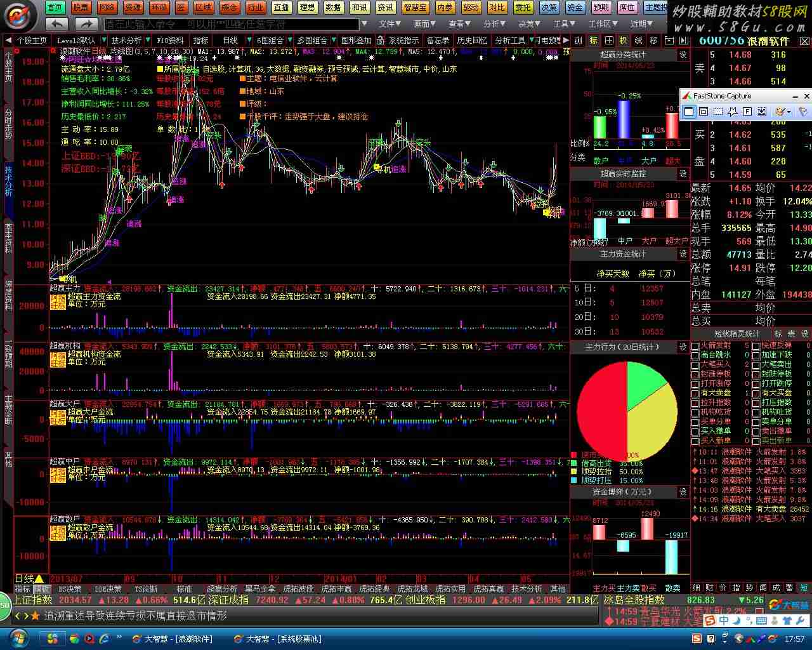Click the 标 marker tool icon

click(593, 40)
